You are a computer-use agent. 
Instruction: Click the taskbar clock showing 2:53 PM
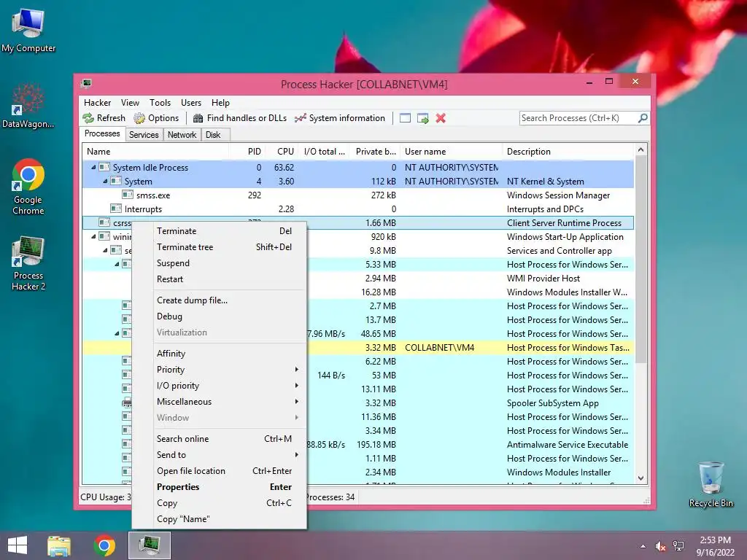tap(715, 546)
